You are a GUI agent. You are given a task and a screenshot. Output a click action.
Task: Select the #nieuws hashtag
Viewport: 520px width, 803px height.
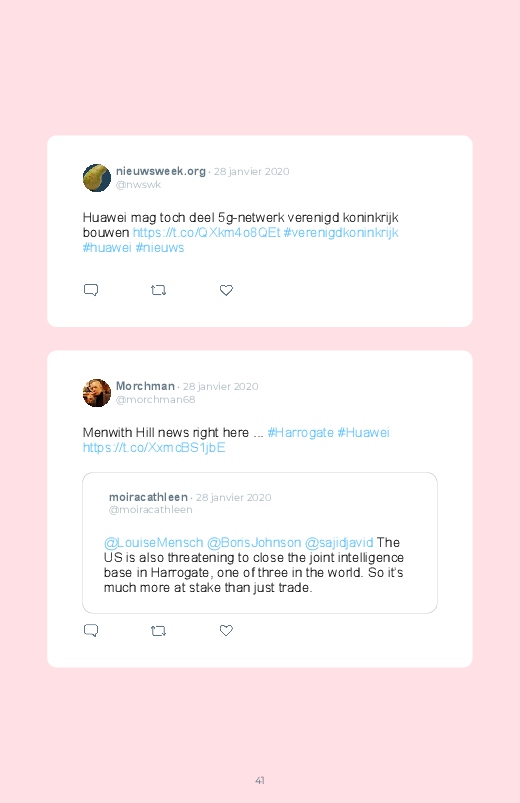(159, 247)
